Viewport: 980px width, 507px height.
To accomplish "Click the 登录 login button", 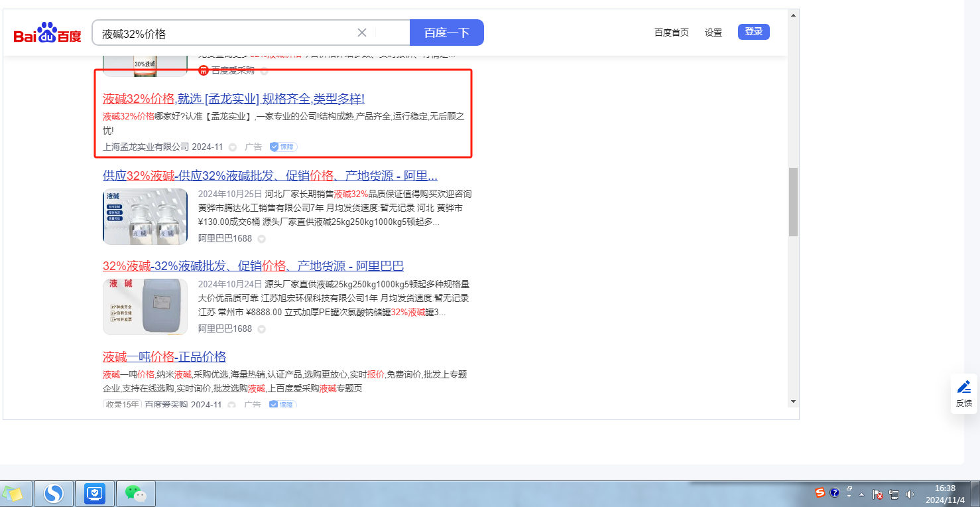I will [753, 32].
